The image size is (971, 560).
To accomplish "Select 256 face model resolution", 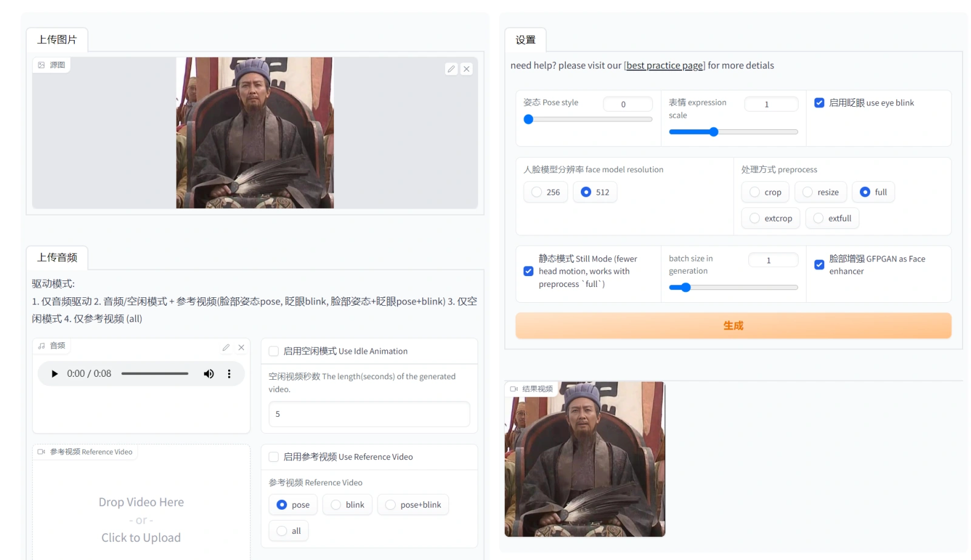I will point(546,192).
